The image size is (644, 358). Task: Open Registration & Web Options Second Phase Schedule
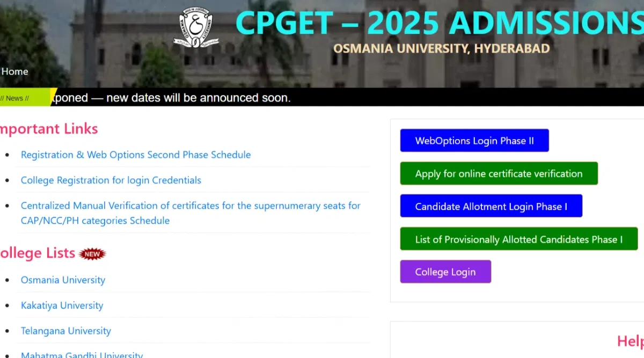pyautogui.click(x=136, y=155)
